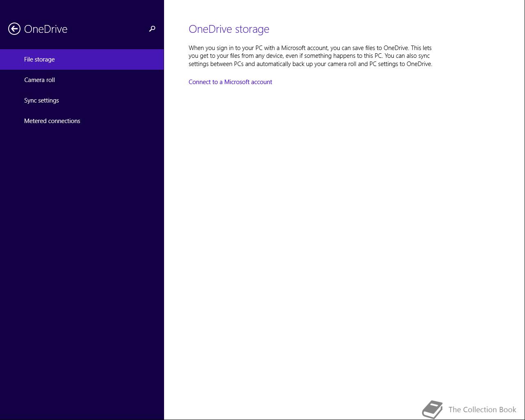The height and width of the screenshot is (420, 525).
Task: Open the Camera roll settings
Action: (82, 80)
